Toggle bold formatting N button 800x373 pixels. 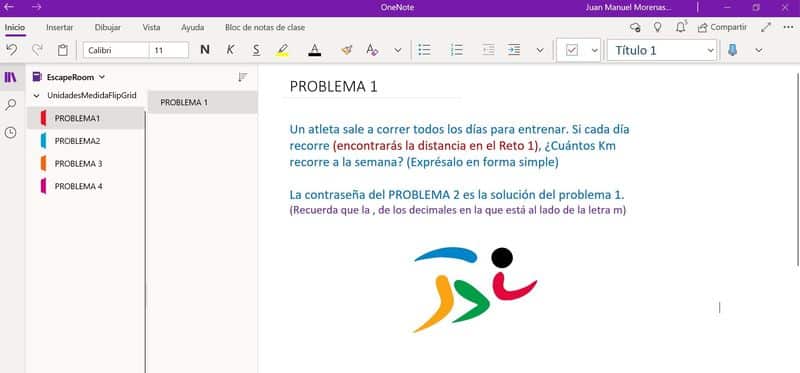click(205, 50)
